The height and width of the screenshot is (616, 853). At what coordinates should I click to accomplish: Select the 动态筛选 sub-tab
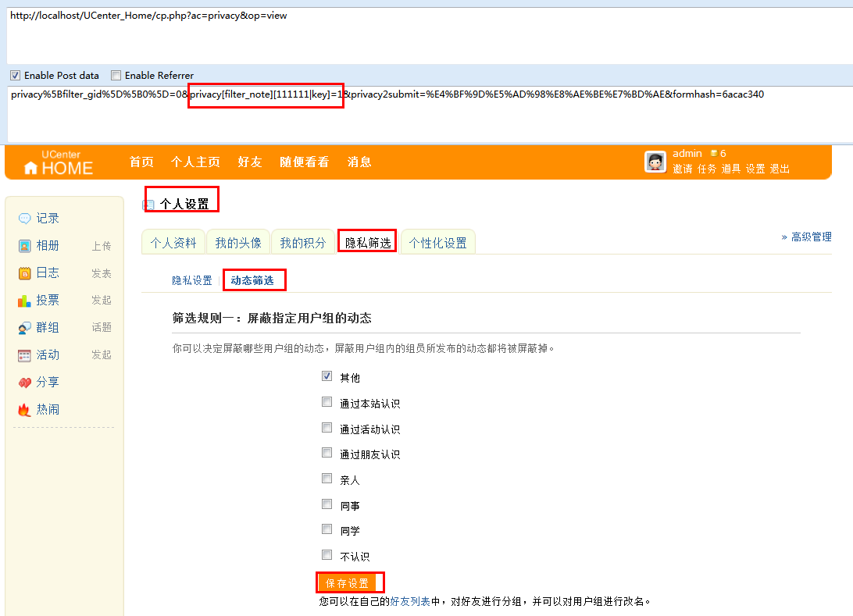[252, 280]
